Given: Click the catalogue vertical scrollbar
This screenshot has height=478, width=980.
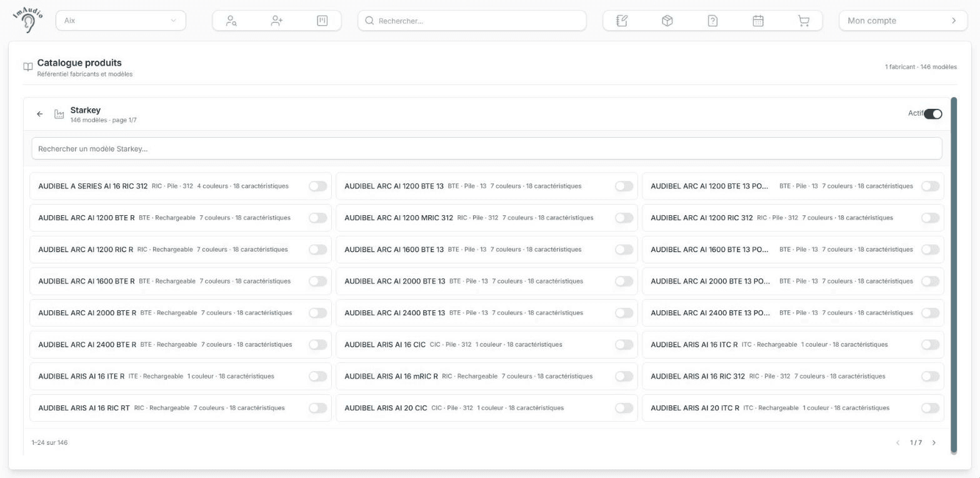Looking at the screenshot, I should (954, 275).
